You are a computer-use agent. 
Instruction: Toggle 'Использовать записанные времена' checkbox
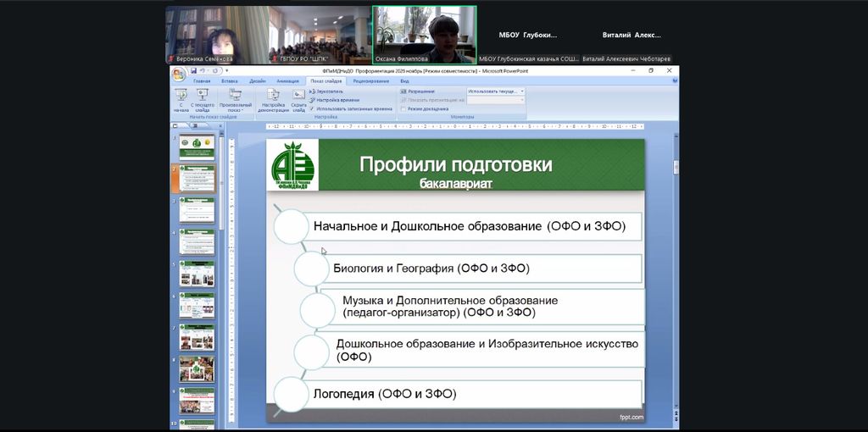coord(312,108)
